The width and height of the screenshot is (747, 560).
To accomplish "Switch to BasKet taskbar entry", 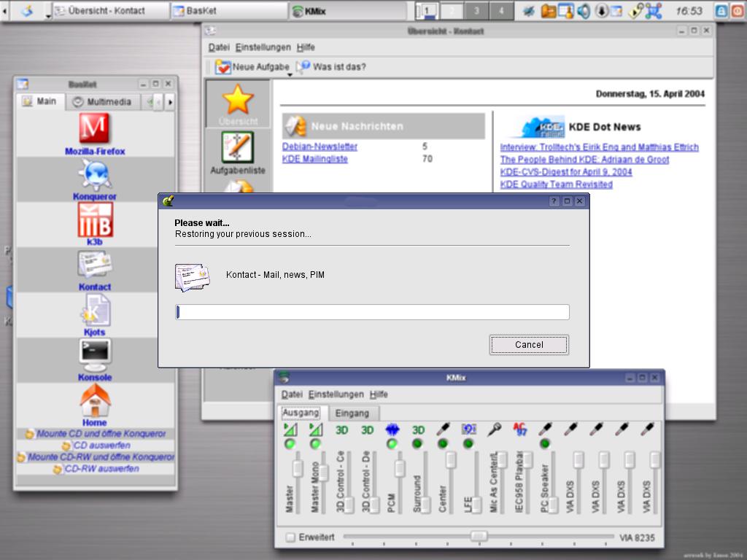I will coord(228,10).
